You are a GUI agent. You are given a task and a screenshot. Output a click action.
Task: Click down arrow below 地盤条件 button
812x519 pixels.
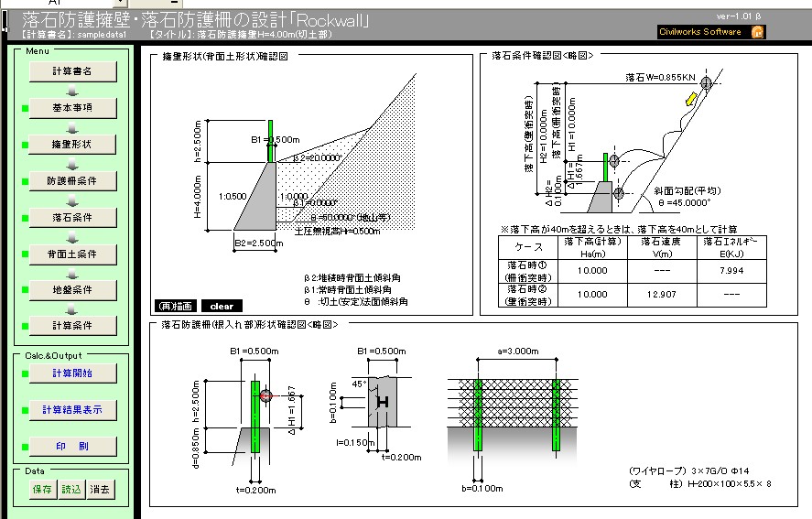point(72,309)
